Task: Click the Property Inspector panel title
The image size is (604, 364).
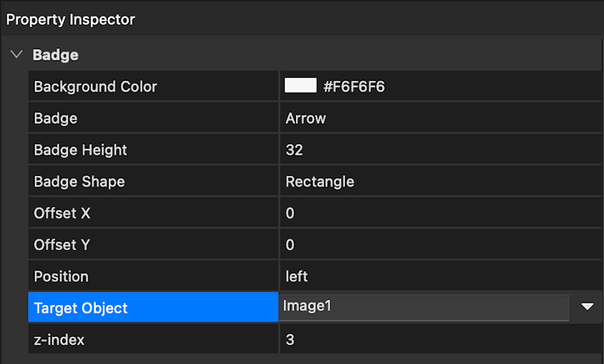Action: click(x=70, y=20)
